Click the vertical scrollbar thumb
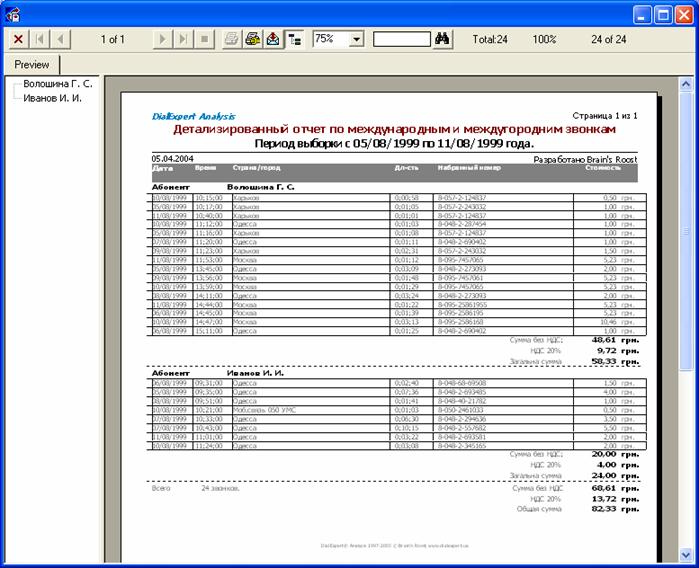 coord(686,230)
